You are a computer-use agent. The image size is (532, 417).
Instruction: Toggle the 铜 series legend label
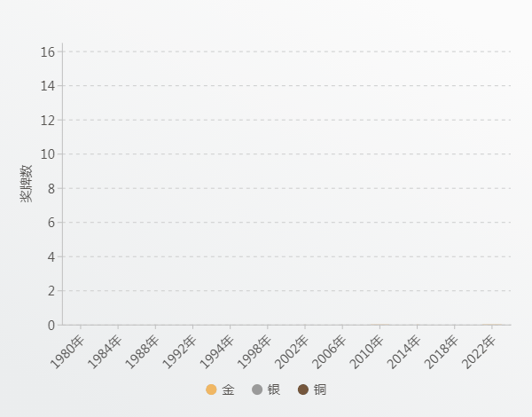[320, 389]
